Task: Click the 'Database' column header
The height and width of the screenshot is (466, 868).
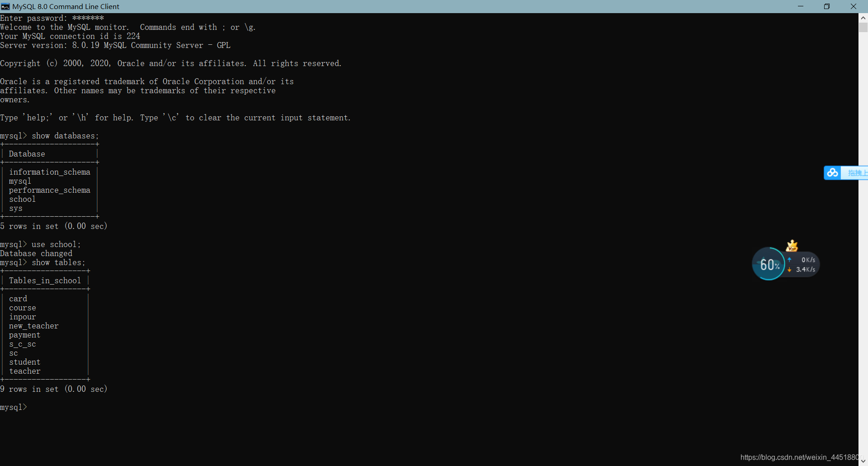Action: pos(27,154)
